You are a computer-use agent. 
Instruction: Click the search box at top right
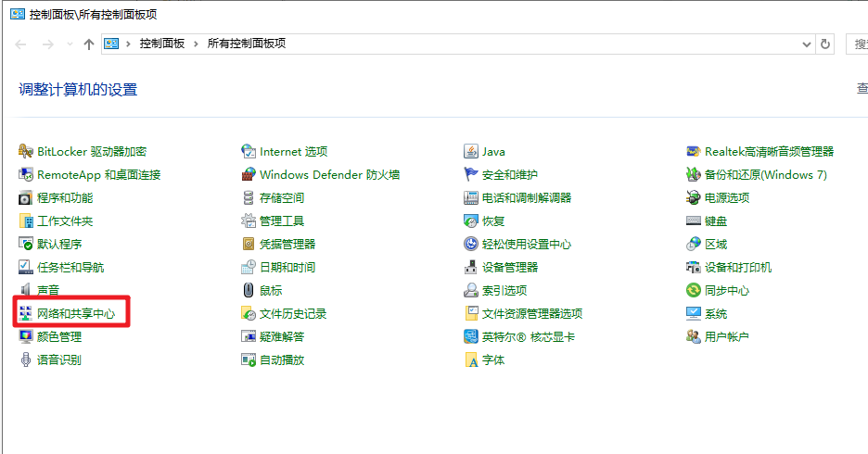pyautogui.click(x=857, y=44)
